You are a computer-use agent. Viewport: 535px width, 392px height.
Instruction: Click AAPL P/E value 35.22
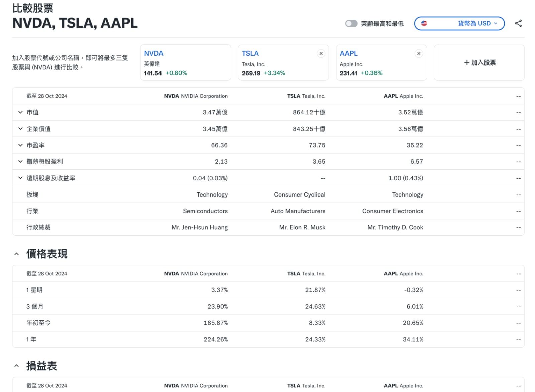[x=415, y=145]
